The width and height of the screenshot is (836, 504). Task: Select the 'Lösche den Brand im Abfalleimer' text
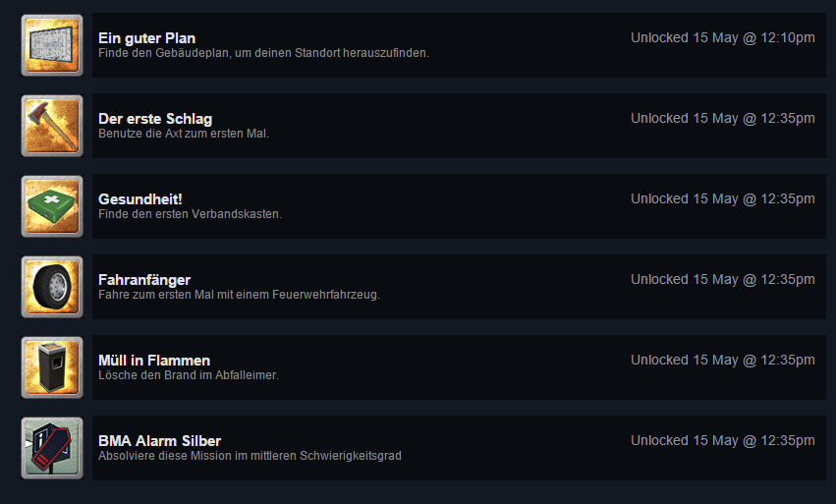tap(189, 375)
